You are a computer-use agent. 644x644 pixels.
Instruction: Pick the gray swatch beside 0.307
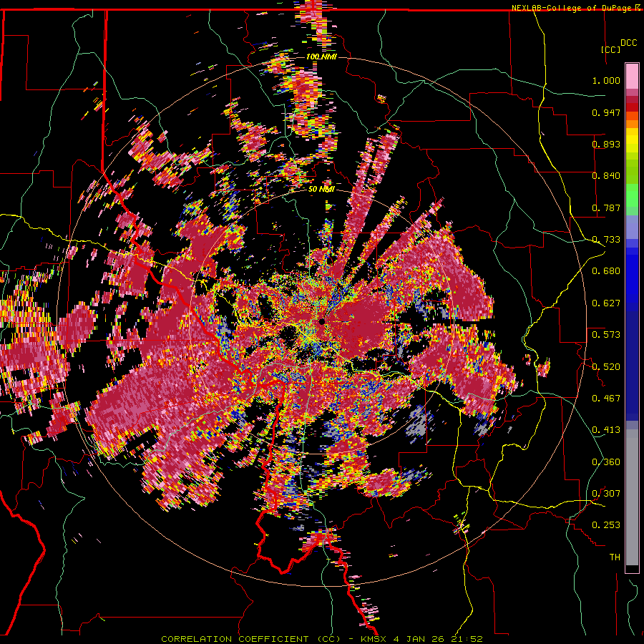click(632, 497)
